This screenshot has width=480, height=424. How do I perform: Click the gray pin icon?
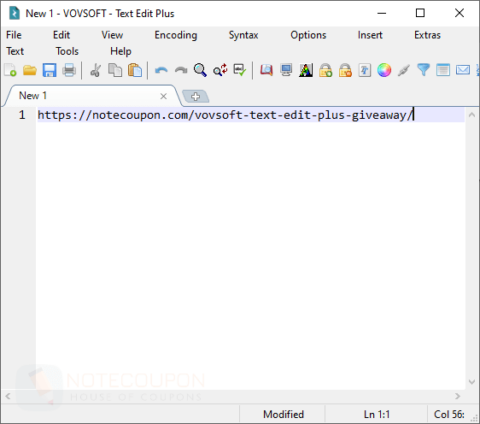(x=404, y=70)
